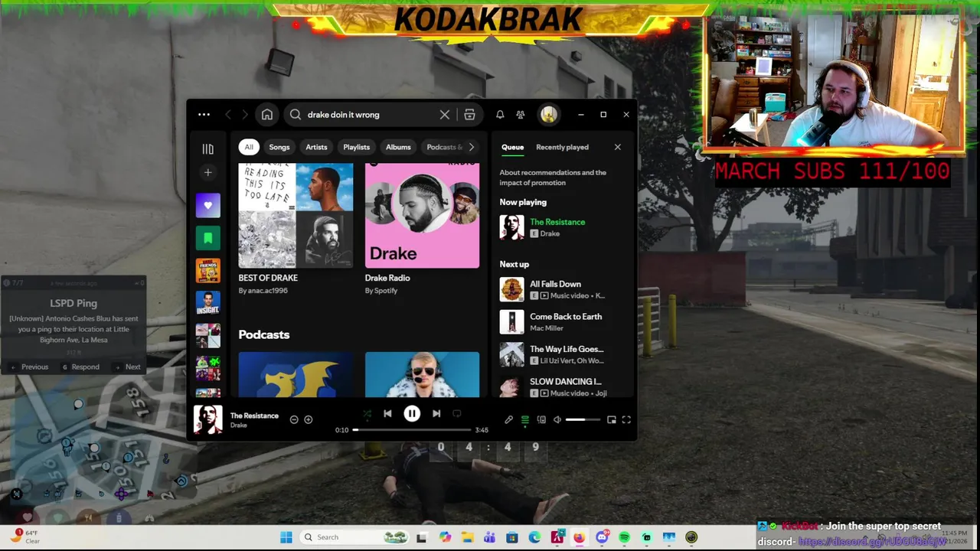Click the minus icon to hide this song
This screenshot has height=551, width=980.
pos(294,419)
